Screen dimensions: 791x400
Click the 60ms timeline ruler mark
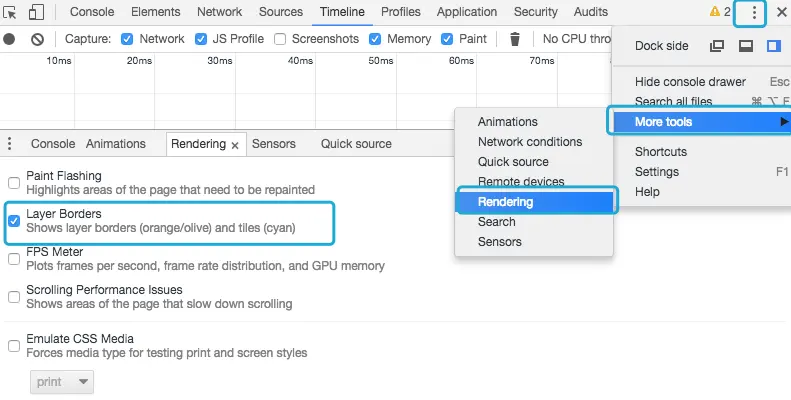click(x=461, y=61)
